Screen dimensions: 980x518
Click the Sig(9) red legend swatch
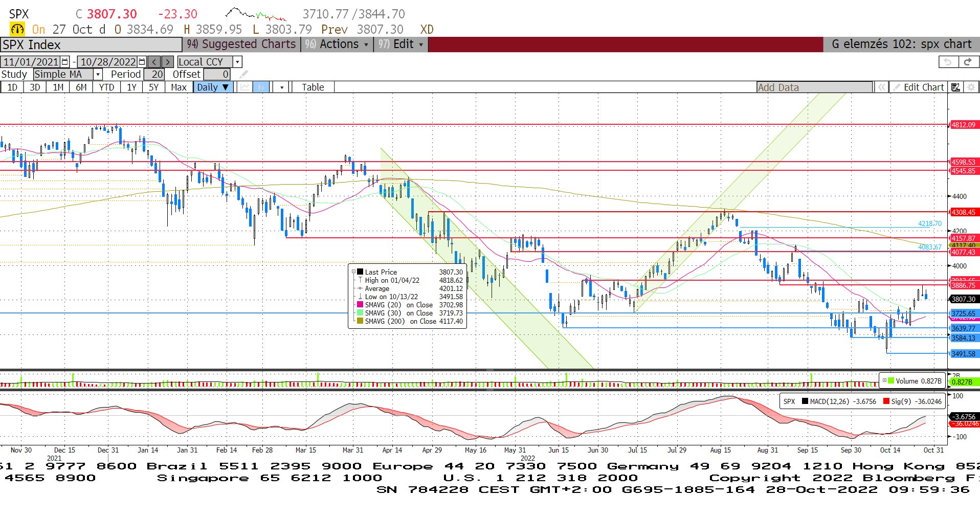(x=886, y=401)
